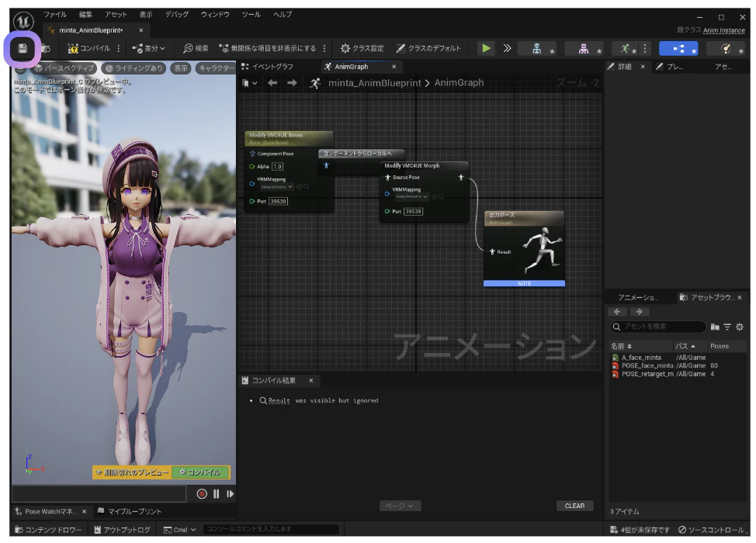This screenshot has height=543, width=756.
Task: Click the minta_AnimBlueprint breadcrumb
Action: click(375, 83)
